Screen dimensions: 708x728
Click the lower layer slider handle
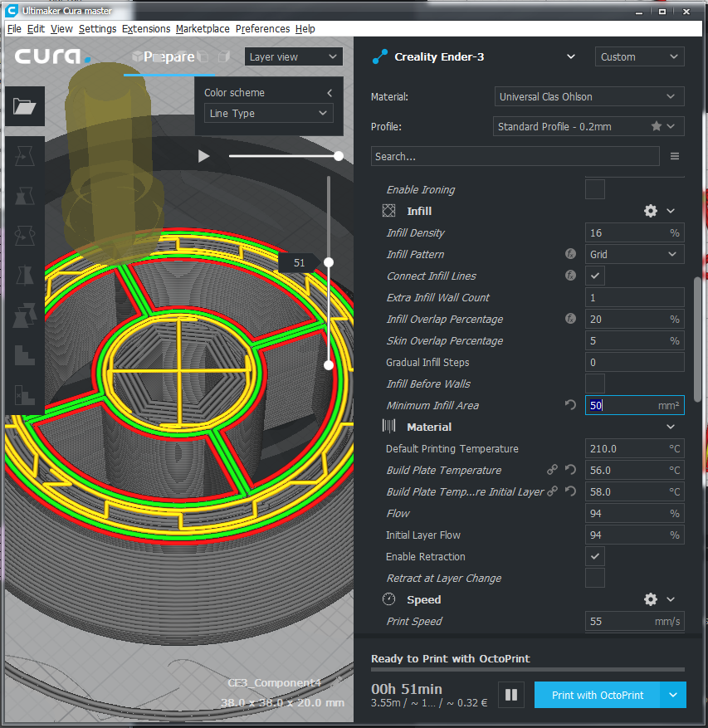(x=329, y=365)
